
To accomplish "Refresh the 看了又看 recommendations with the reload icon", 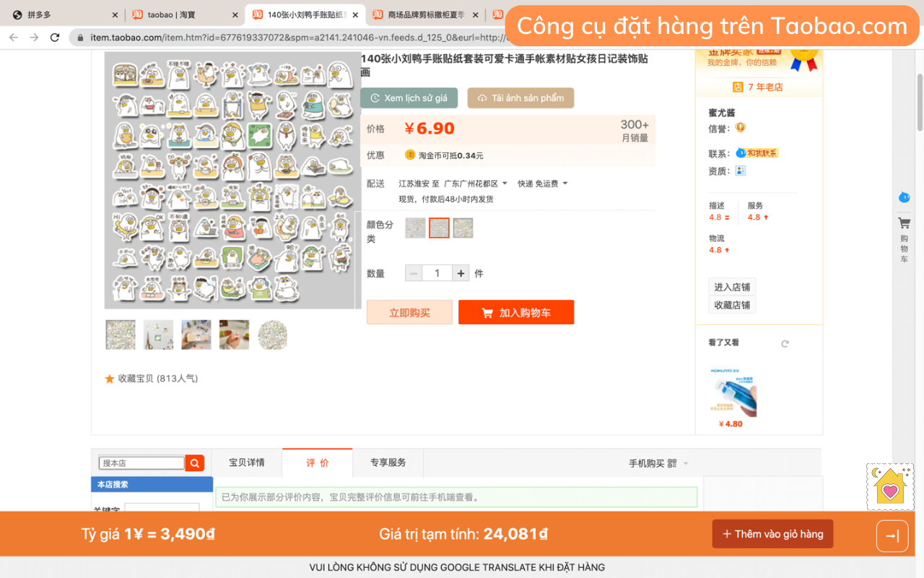I will pos(785,344).
